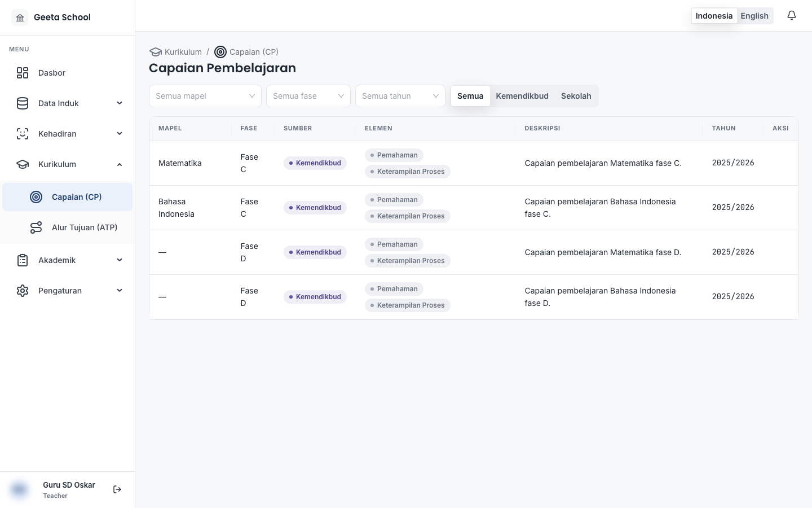The width and height of the screenshot is (812, 508).
Task: Click the Data Induk database icon
Action: pyautogui.click(x=23, y=103)
